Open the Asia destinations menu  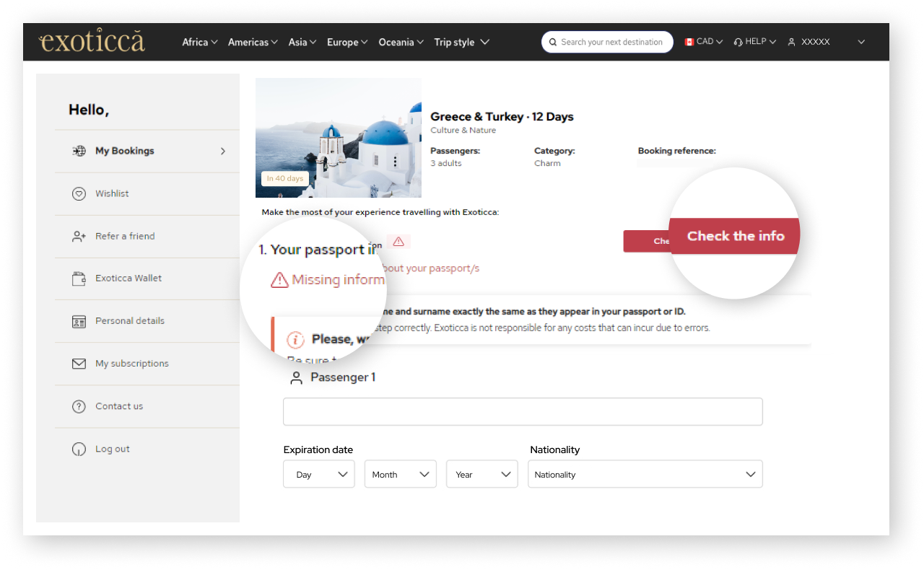pos(302,42)
